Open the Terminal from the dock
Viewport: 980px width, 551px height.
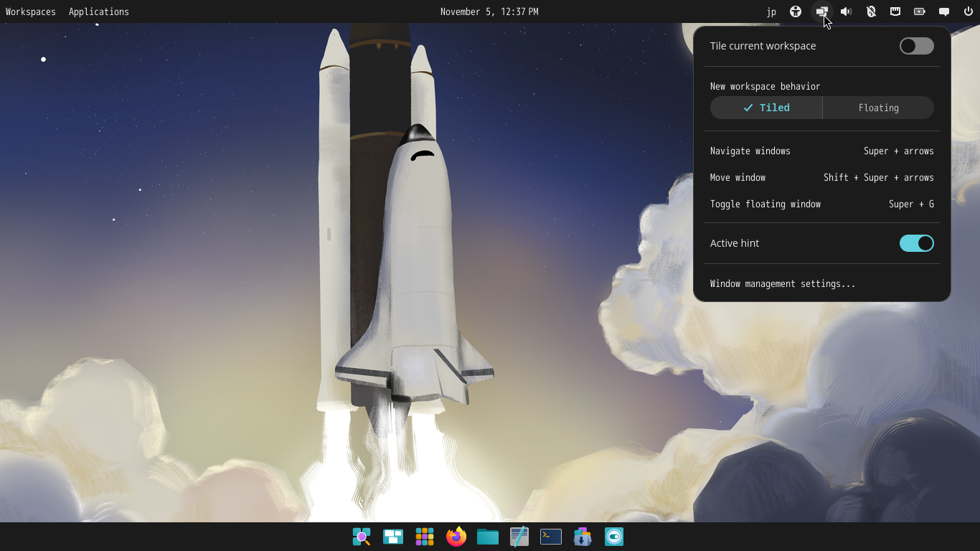(x=551, y=537)
